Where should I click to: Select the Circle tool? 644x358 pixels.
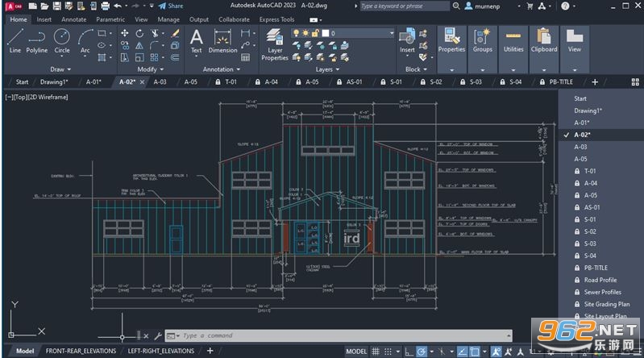pos(62,41)
